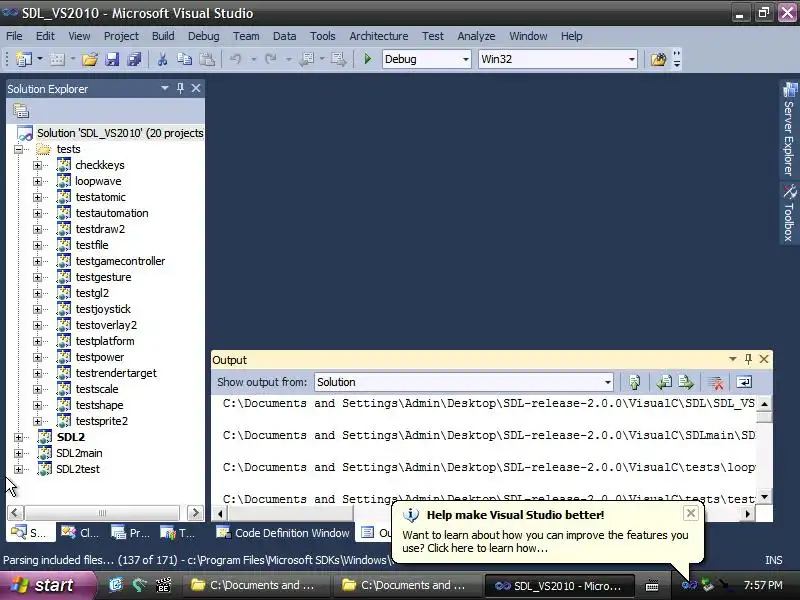Open the Server Explorer side tab

[x=789, y=130]
